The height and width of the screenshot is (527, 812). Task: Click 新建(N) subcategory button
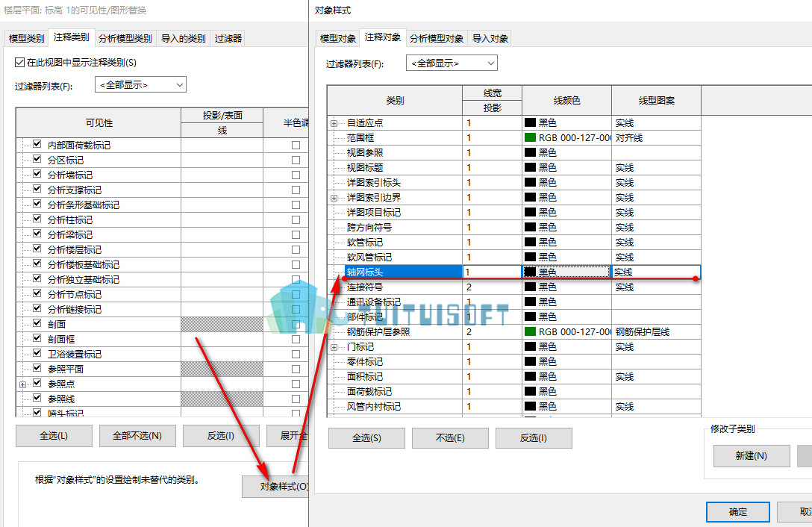[752, 455]
